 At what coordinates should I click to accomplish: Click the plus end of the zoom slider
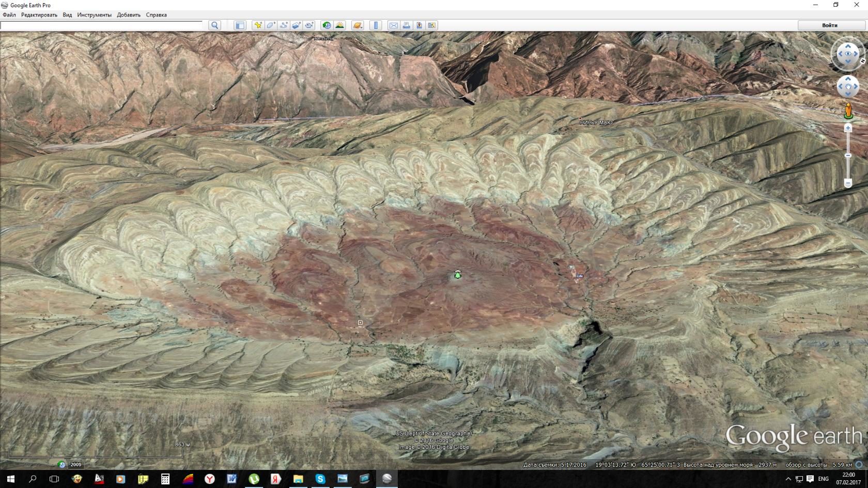848,128
